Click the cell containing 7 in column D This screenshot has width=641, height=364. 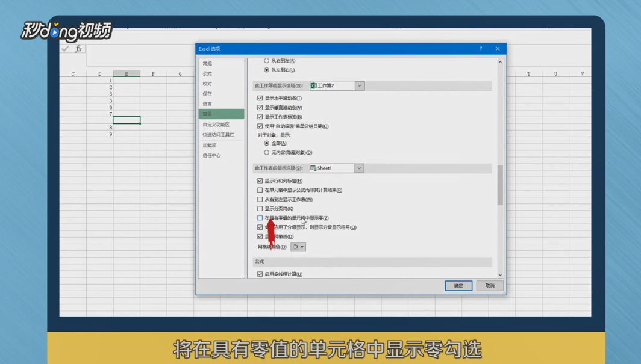tap(100, 114)
